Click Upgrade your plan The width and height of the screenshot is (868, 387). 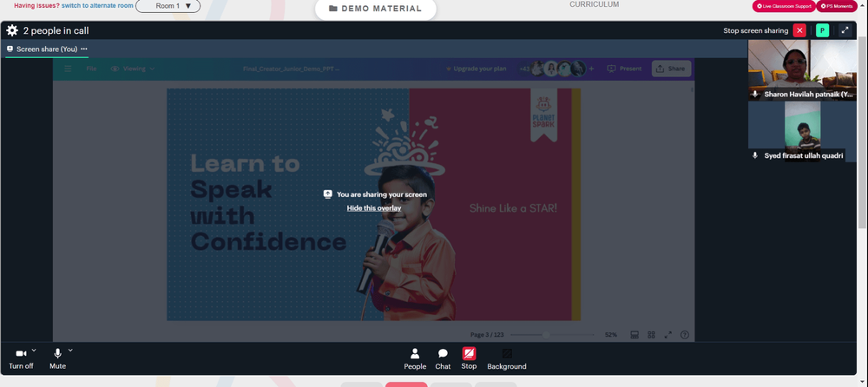(x=476, y=69)
